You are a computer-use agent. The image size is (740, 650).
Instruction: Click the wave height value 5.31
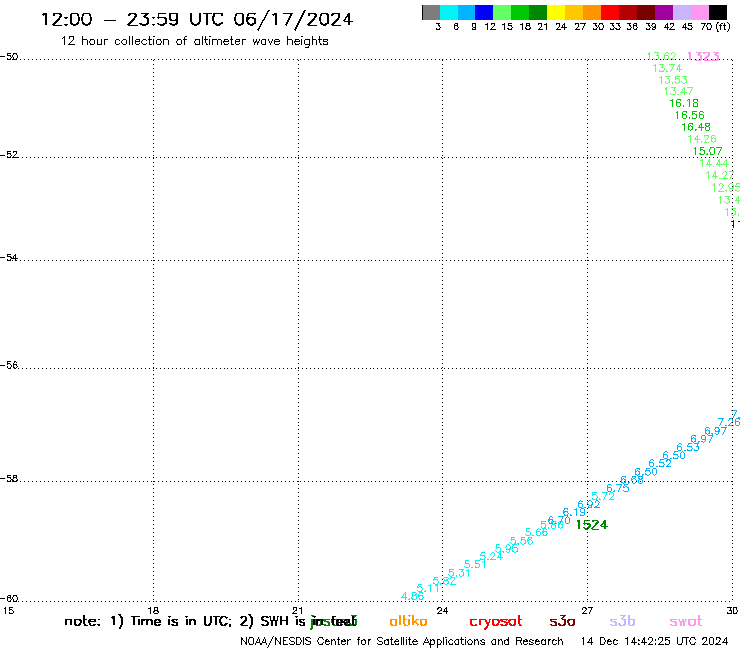[x=459, y=573]
